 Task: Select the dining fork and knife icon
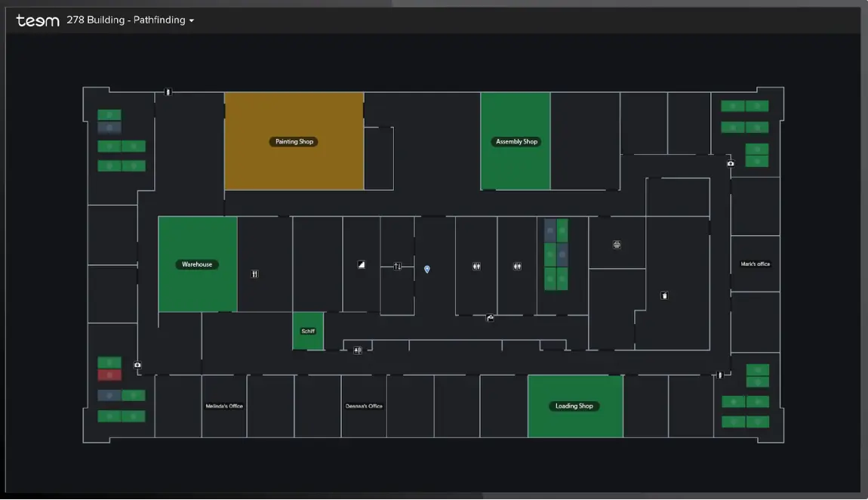pos(255,273)
